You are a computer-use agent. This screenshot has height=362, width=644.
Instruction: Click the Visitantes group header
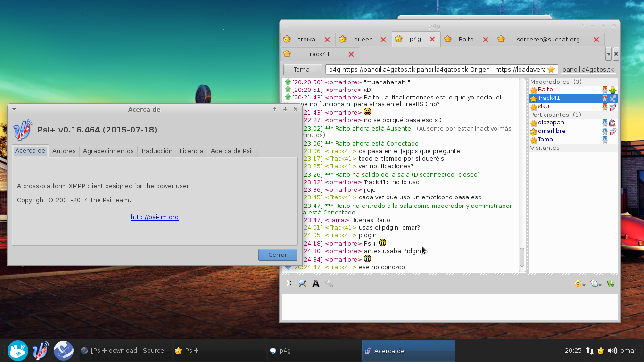pyautogui.click(x=573, y=148)
